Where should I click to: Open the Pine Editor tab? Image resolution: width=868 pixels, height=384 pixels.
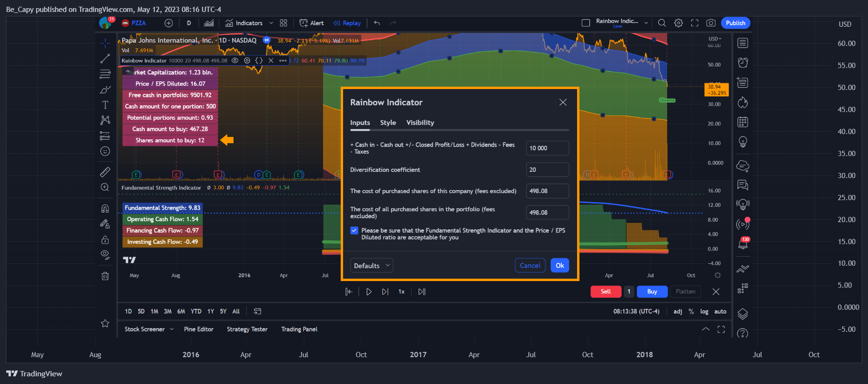[x=199, y=329]
